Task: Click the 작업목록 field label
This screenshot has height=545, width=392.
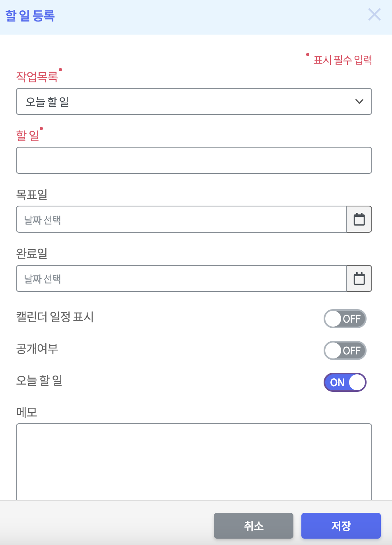Action: pos(37,77)
